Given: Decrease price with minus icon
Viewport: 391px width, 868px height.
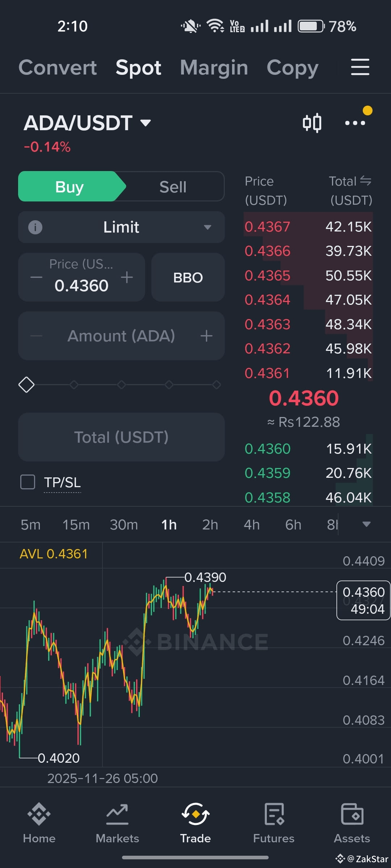Looking at the screenshot, I should point(36,278).
